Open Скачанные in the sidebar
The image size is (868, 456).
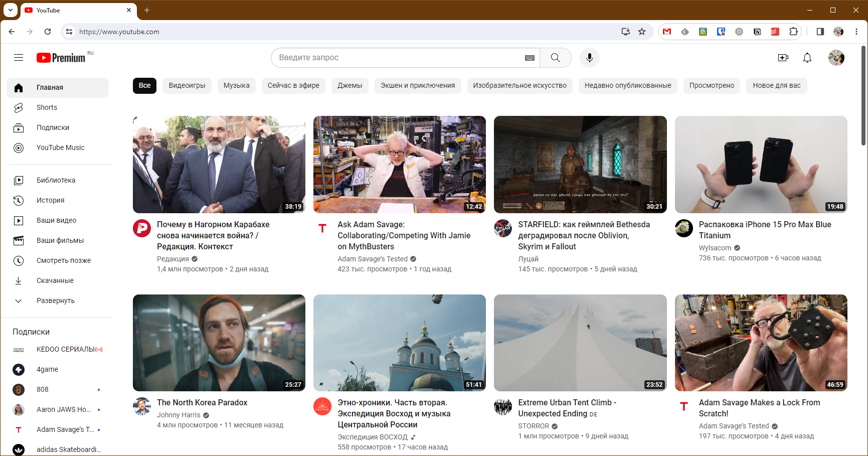coord(58,280)
